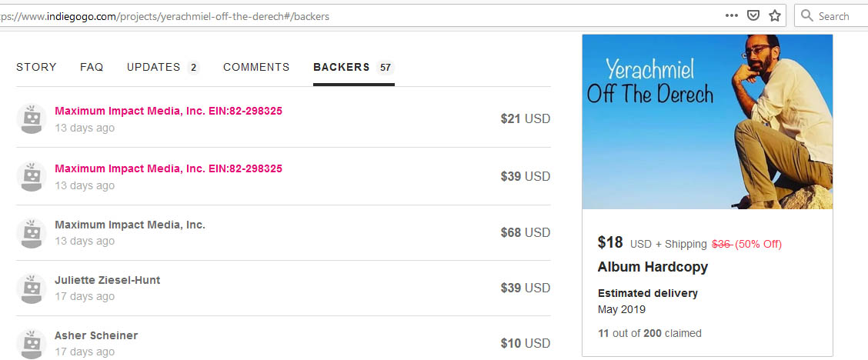The height and width of the screenshot is (360, 868).
Task: Click the Yerachmiel Off The Derech album image
Action: 707,122
